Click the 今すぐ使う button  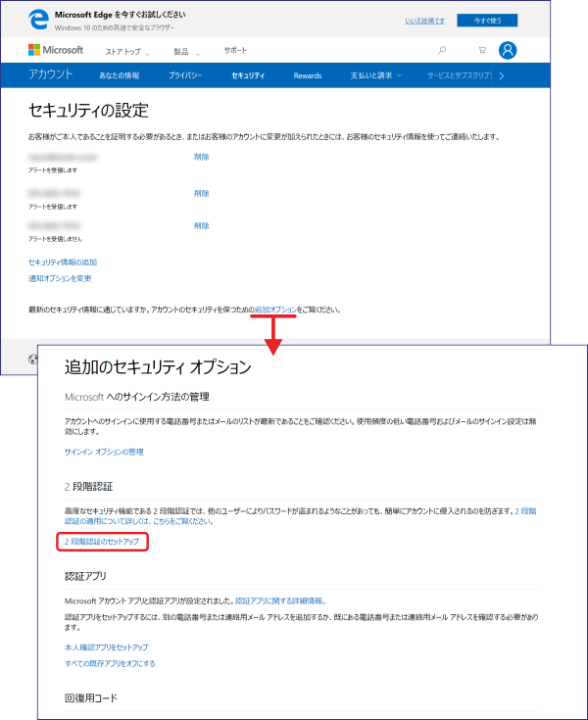[487, 21]
